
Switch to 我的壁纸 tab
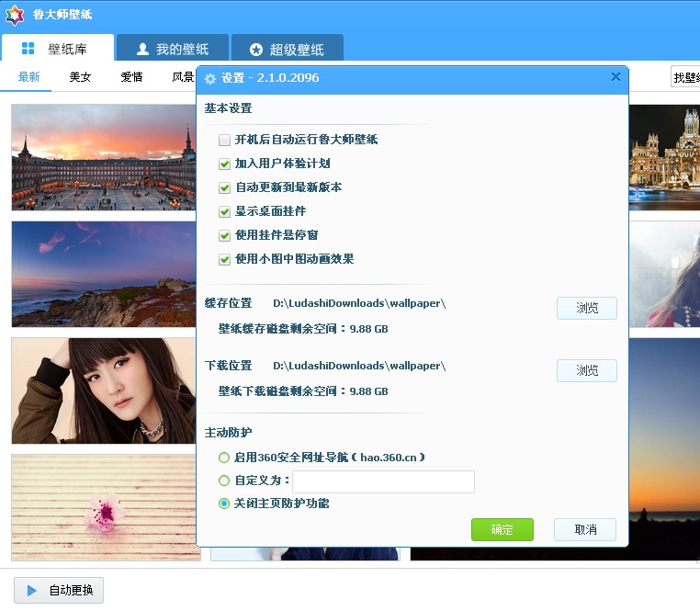(172, 49)
